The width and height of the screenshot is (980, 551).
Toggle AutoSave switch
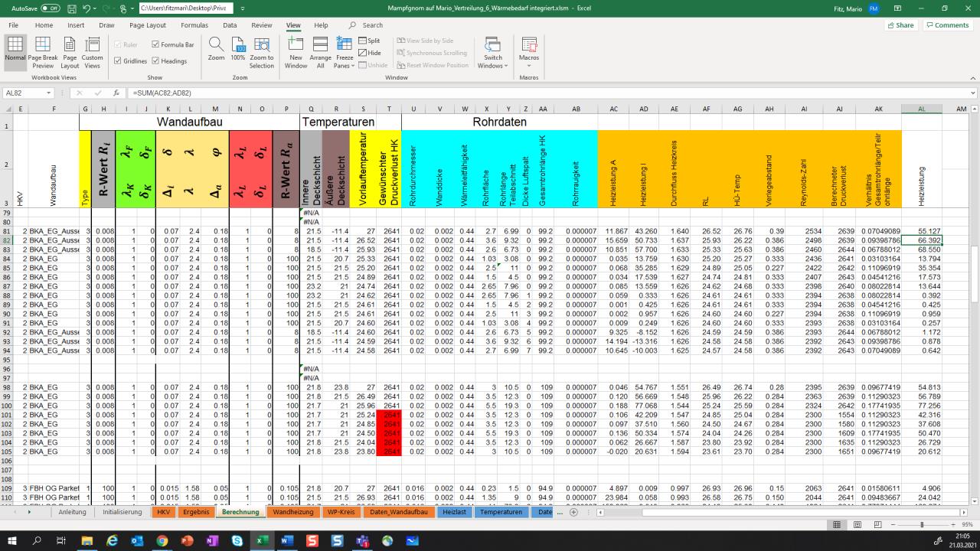coord(51,8)
